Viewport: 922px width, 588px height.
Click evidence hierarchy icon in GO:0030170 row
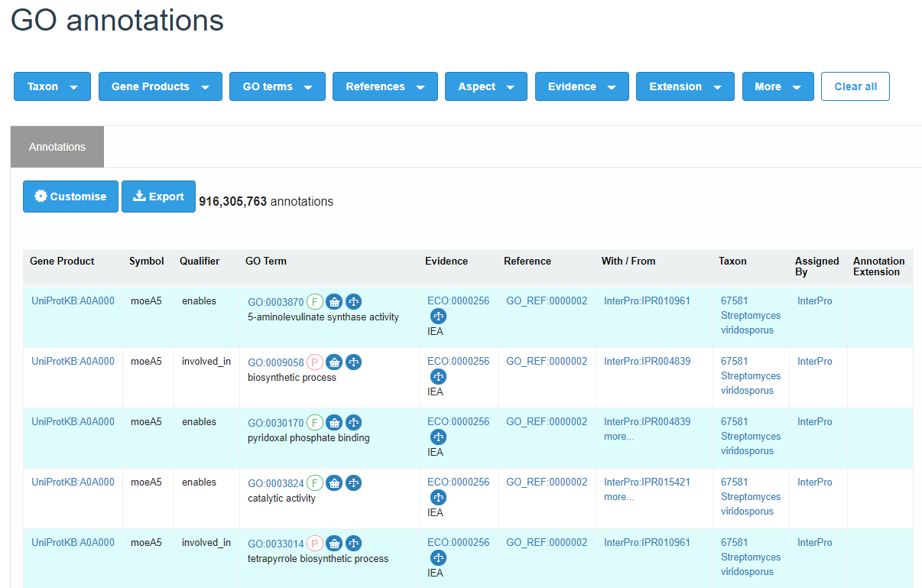(x=438, y=437)
